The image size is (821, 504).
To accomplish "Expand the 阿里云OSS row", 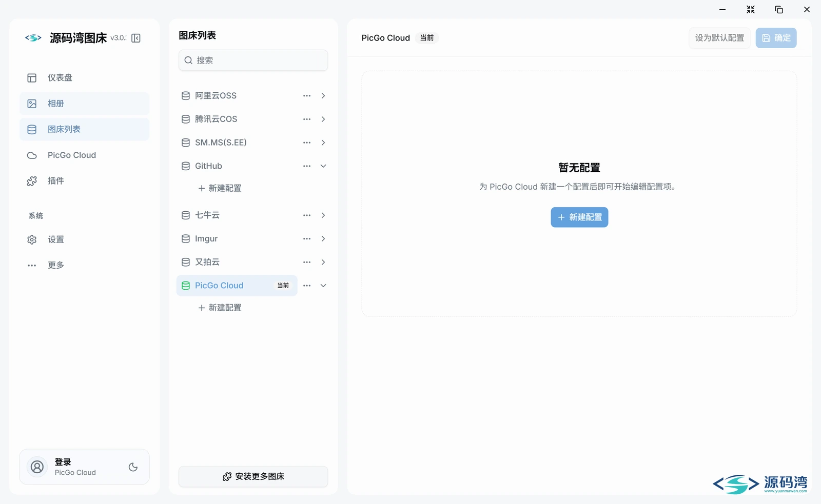I will point(323,96).
